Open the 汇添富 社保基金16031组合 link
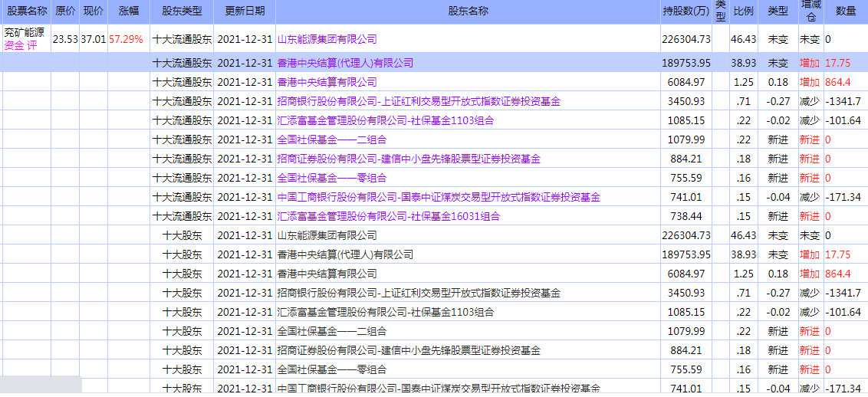The width and height of the screenshot is (868, 397). pos(388,216)
